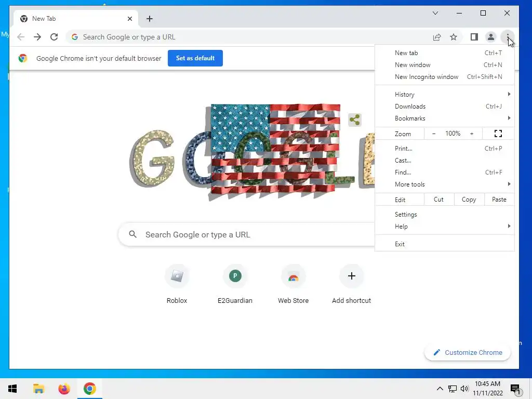
Task: Click the back navigation arrow
Action: [21, 37]
